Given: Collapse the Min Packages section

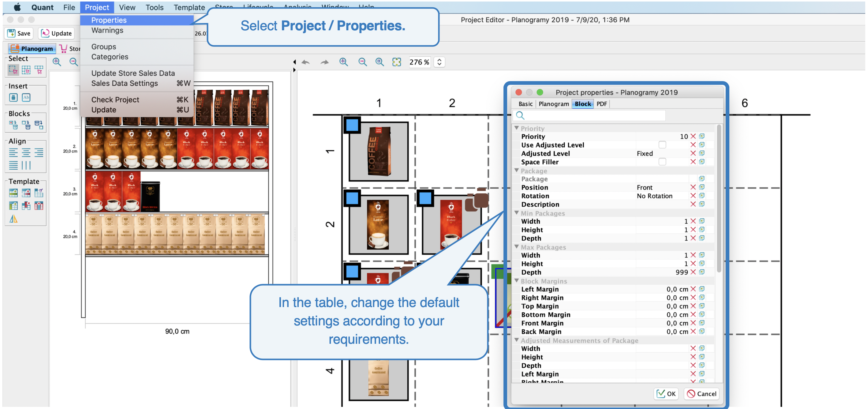Looking at the screenshot, I should (x=517, y=213).
